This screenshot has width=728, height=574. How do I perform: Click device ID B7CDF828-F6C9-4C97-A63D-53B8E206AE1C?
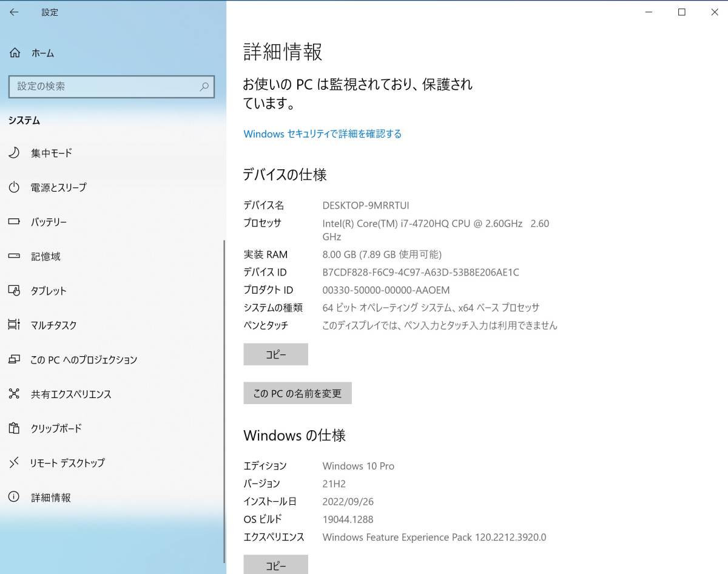421,272
